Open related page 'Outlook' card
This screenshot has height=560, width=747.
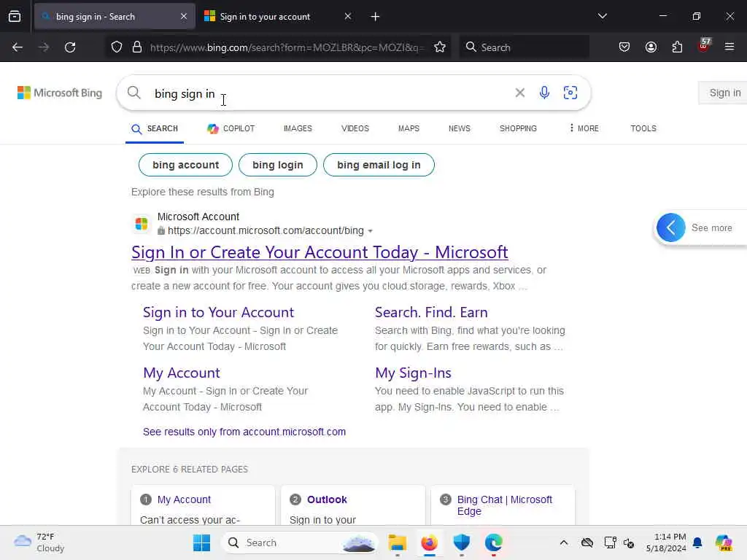tap(327, 499)
